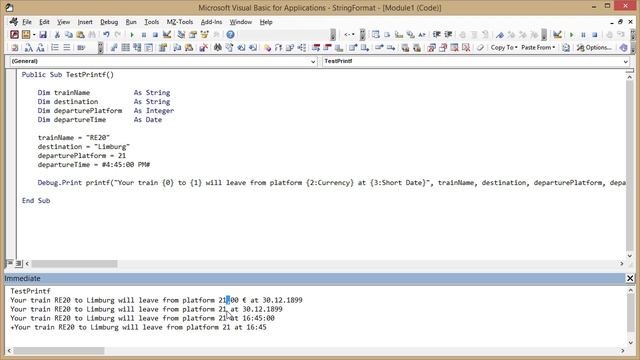Open the MZ-Tools menu
The height and width of the screenshot is (360, 640).
pos(180,22)
